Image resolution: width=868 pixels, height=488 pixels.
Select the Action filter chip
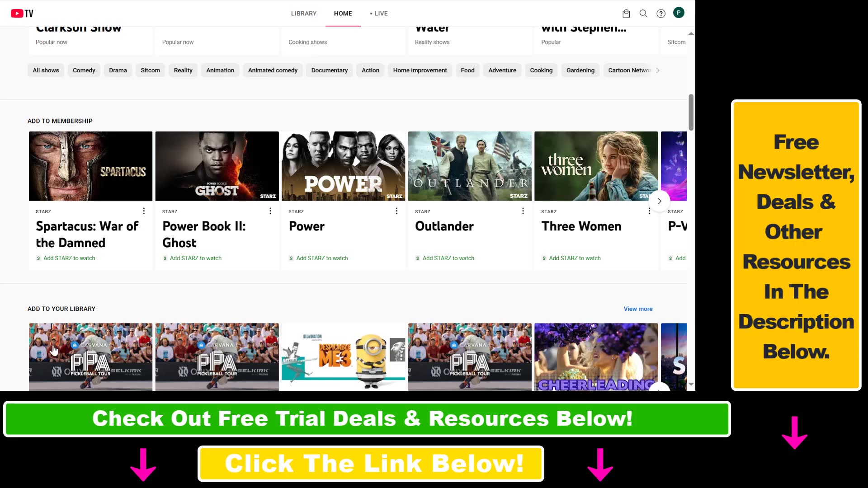(370, 70)
